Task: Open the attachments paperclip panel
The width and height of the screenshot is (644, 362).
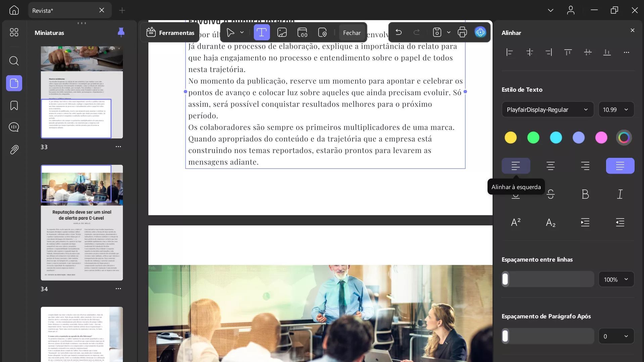Action: click(14, 149)
